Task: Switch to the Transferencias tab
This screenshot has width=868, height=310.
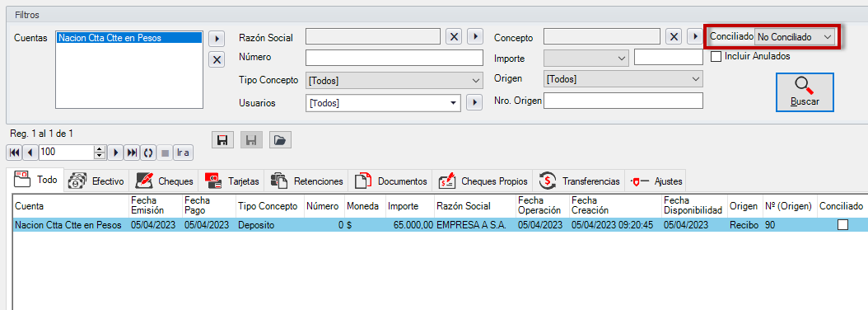Action: pos(579,181)
